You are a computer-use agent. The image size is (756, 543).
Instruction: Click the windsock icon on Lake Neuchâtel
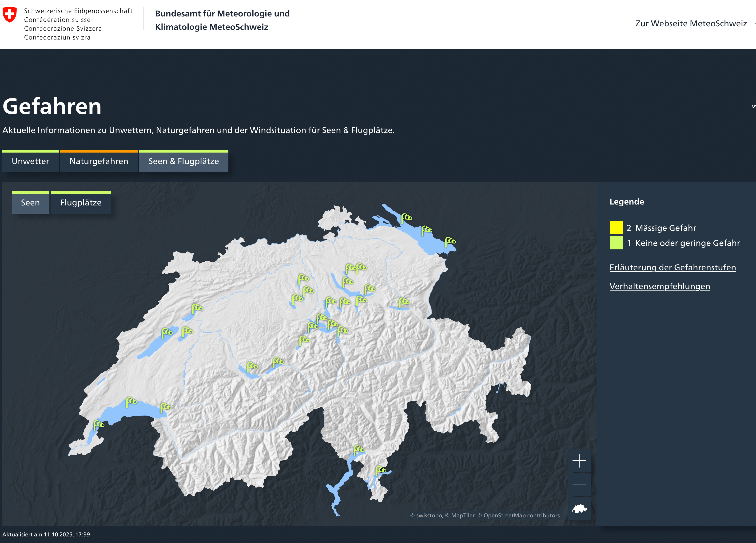coord(167,332)
